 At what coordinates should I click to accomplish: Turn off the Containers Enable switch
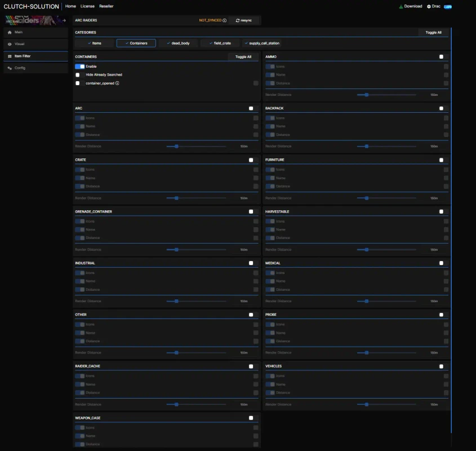pyautogui.click(x=80, y=67)
